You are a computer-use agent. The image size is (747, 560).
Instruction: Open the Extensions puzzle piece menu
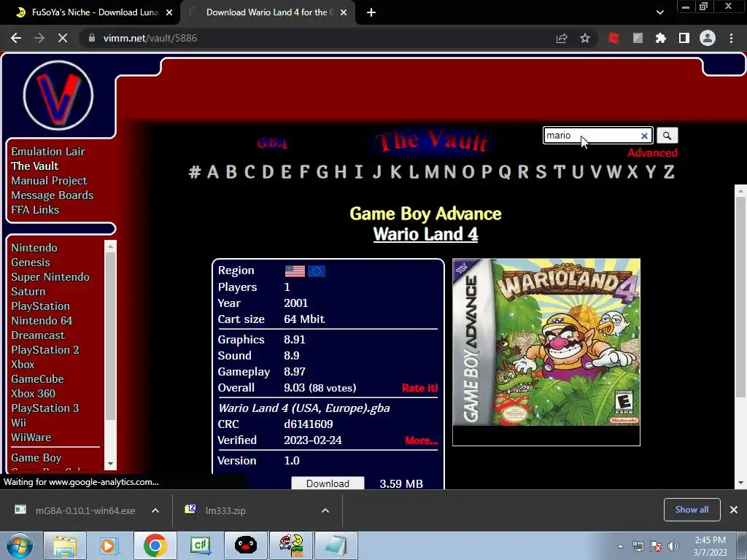[x=661, y=38]
